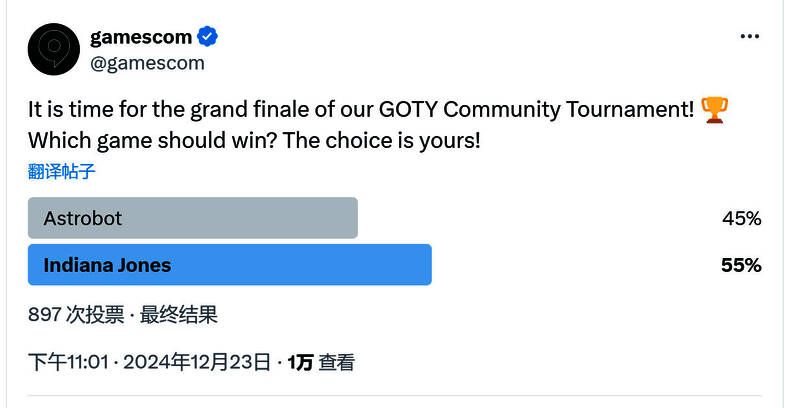View the 1万 查看 view count

pyautogui.click(x=321, y=362)
